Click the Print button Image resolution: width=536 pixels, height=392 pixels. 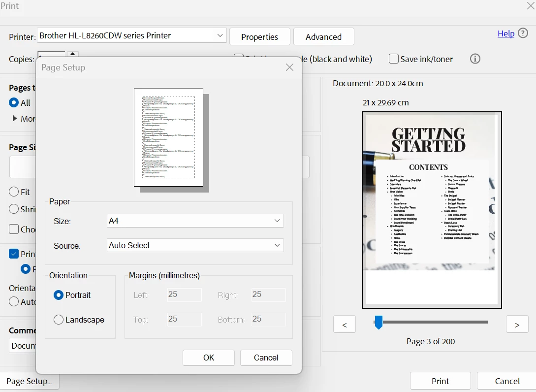pos(441,381)
